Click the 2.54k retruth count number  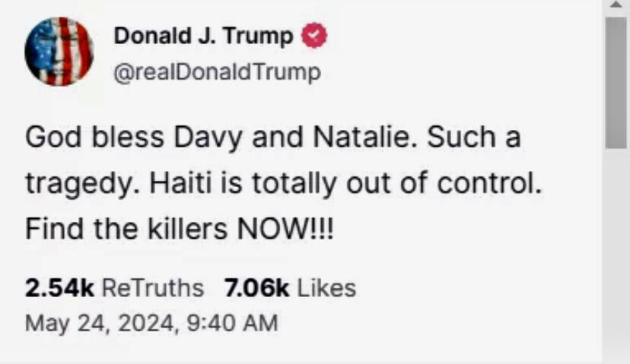[x=59, y=288]
